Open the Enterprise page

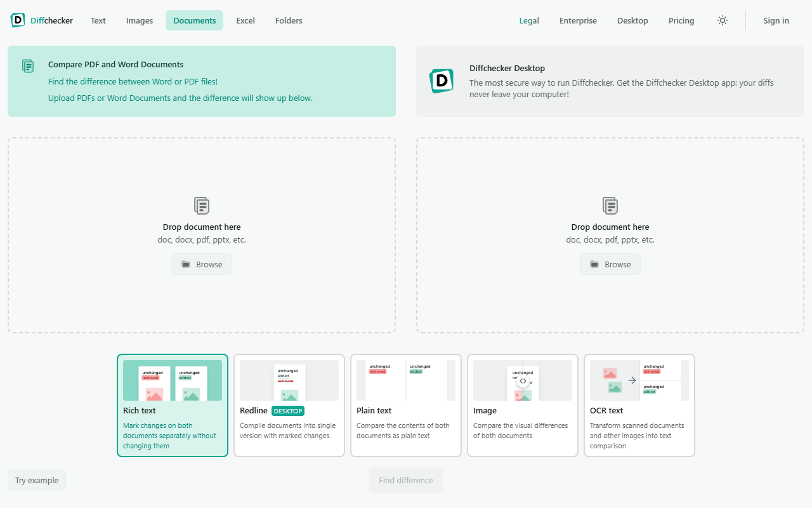coord(578,20)
